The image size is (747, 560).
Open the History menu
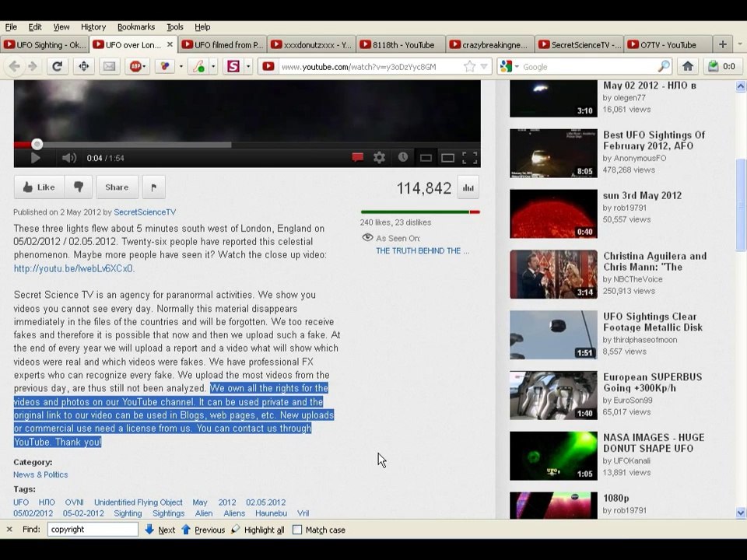93,27
